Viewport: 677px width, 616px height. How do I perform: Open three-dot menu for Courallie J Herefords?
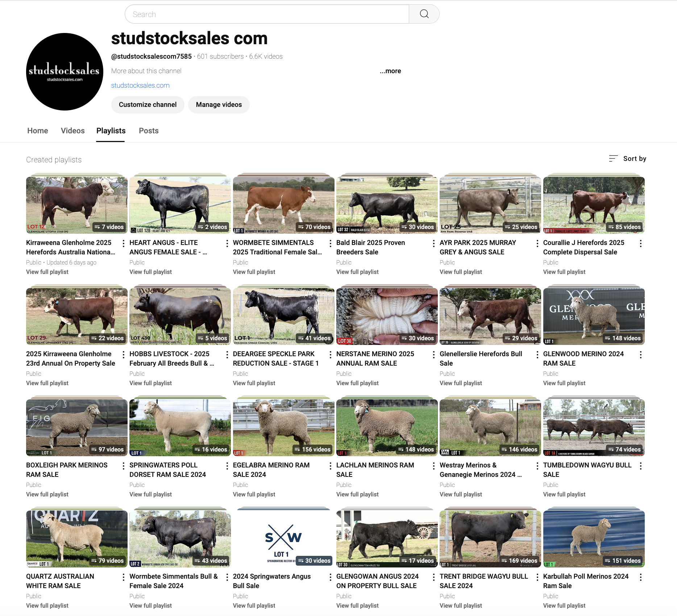coord(641,243)
